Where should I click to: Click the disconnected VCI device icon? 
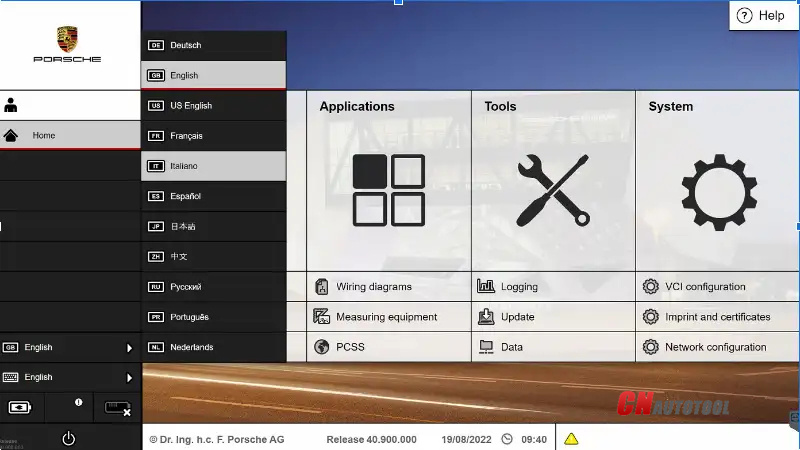point(118,408)
